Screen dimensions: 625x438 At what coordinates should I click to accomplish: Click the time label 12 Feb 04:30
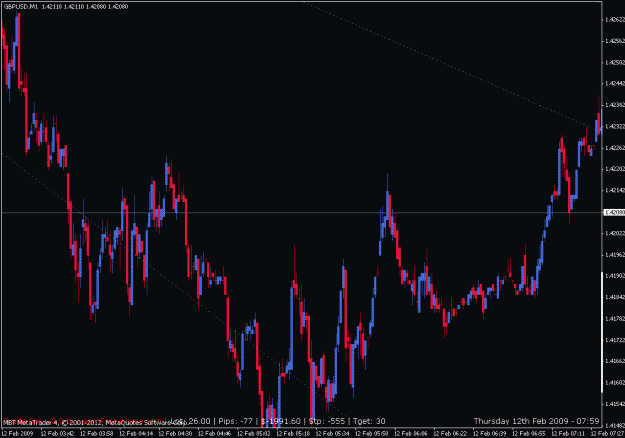pyautogui.click(x=175, y=434)
